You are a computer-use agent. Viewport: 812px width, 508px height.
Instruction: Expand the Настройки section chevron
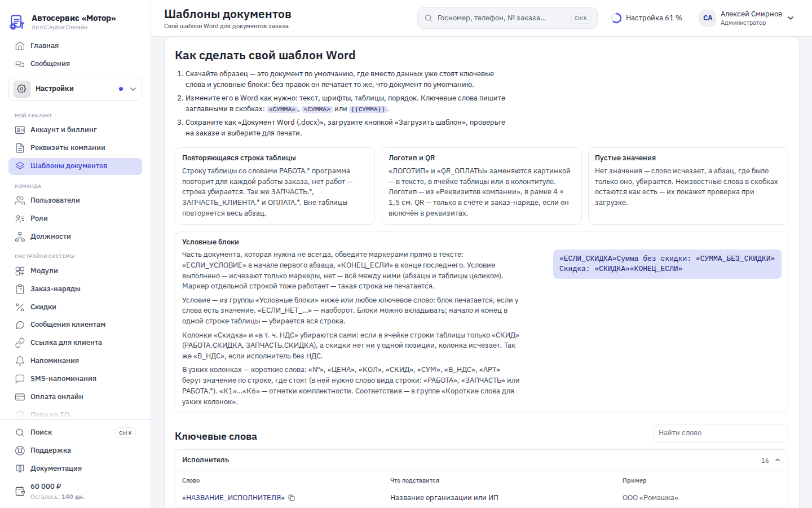coord(133,89)
